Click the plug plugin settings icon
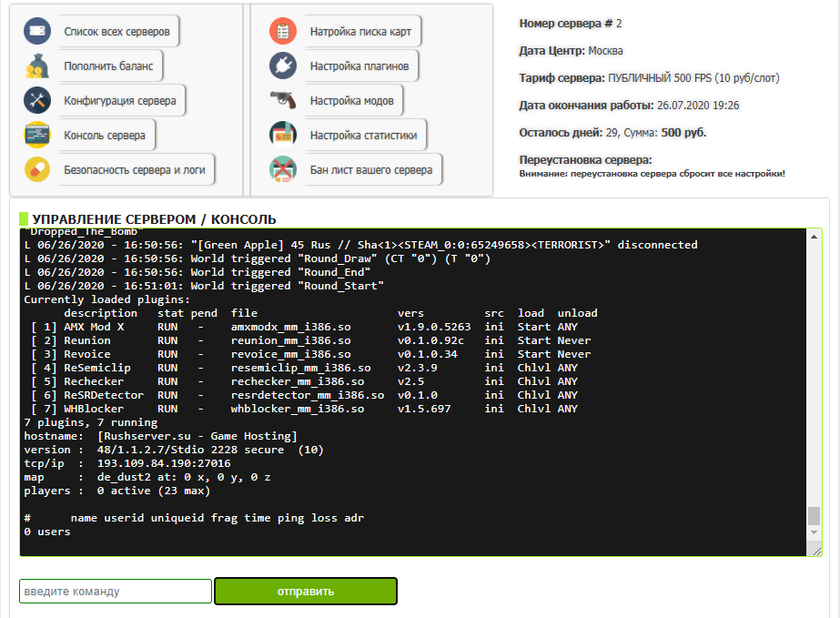 [x=283, y=66]
